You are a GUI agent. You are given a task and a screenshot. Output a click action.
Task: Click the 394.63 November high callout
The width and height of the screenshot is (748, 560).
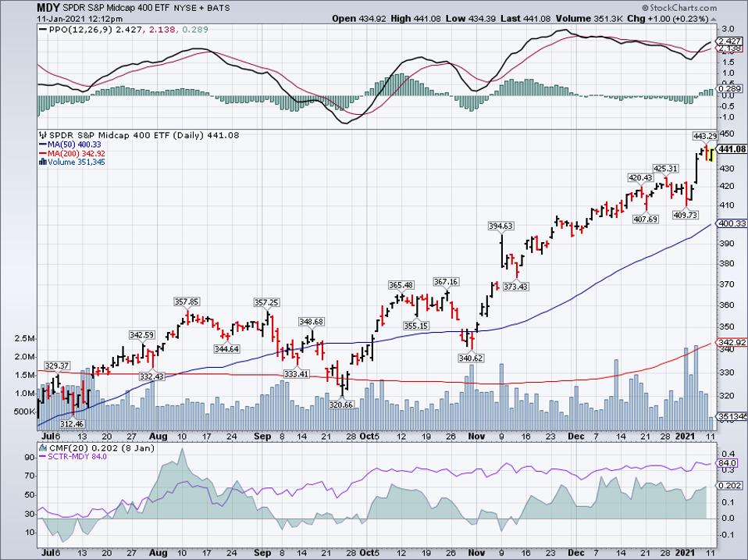pos(501,226)
